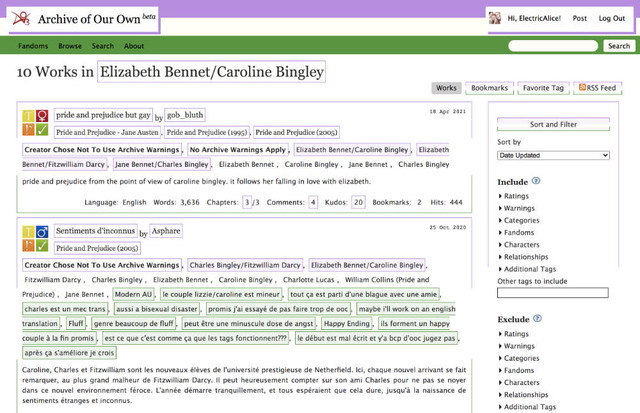The width and height of the screenshot is (640, 413).
Task: Open Charles Bingley/Fitzwilliam Darcy tag
Action: tap(245, 265)
